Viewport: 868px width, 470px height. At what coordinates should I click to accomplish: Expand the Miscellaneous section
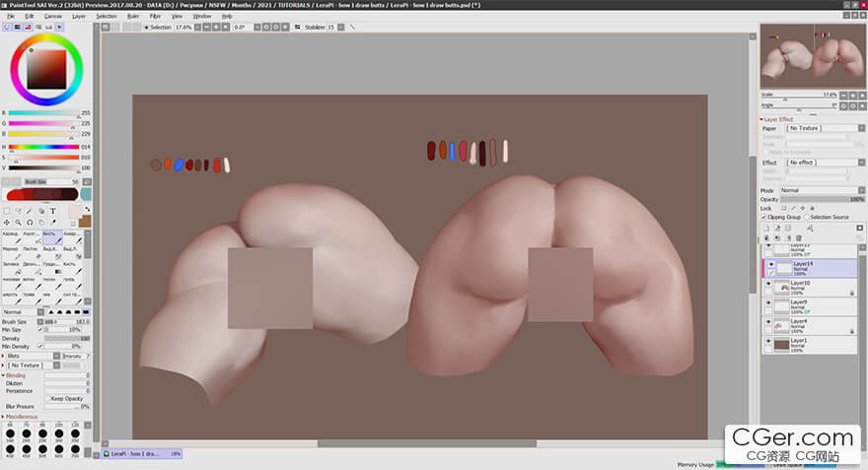point(21,417)
